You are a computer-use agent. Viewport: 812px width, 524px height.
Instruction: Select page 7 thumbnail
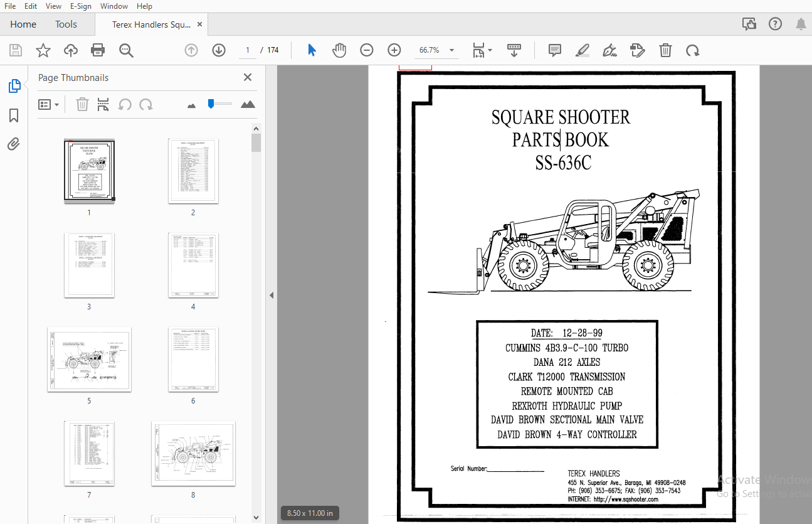[x=89, y=454]
